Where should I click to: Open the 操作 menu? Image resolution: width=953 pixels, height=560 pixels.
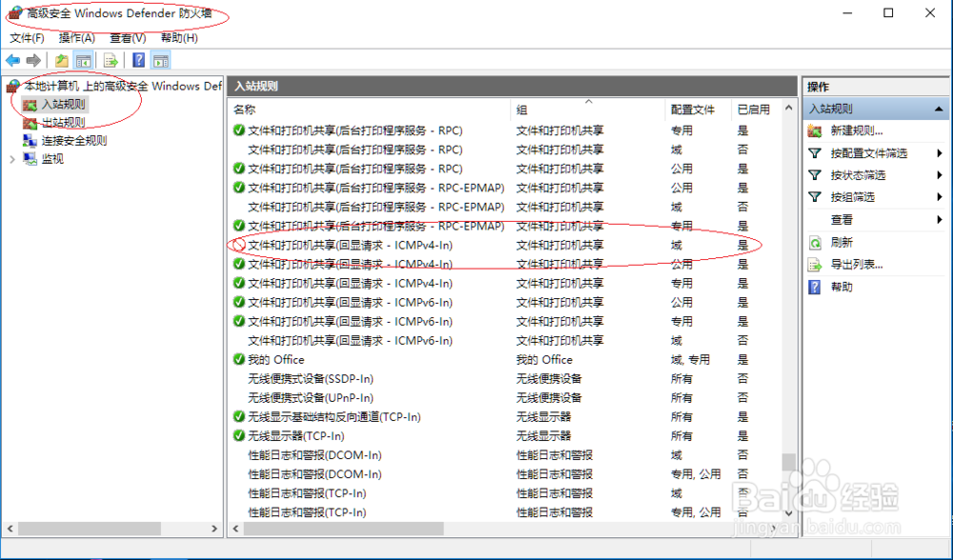[75, 38]
